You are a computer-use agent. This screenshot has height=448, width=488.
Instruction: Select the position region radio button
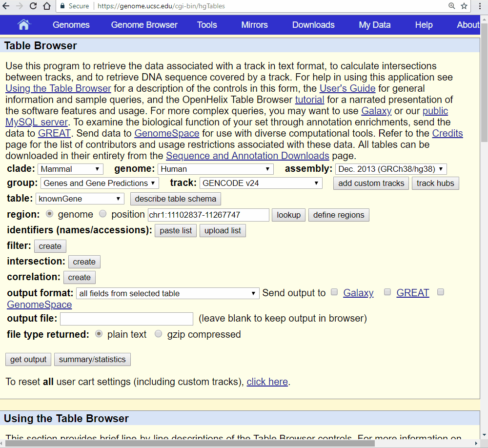click(x=102, y=214)
